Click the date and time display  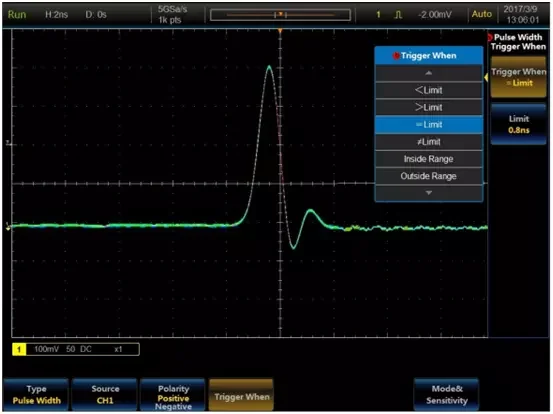point(523,14)
